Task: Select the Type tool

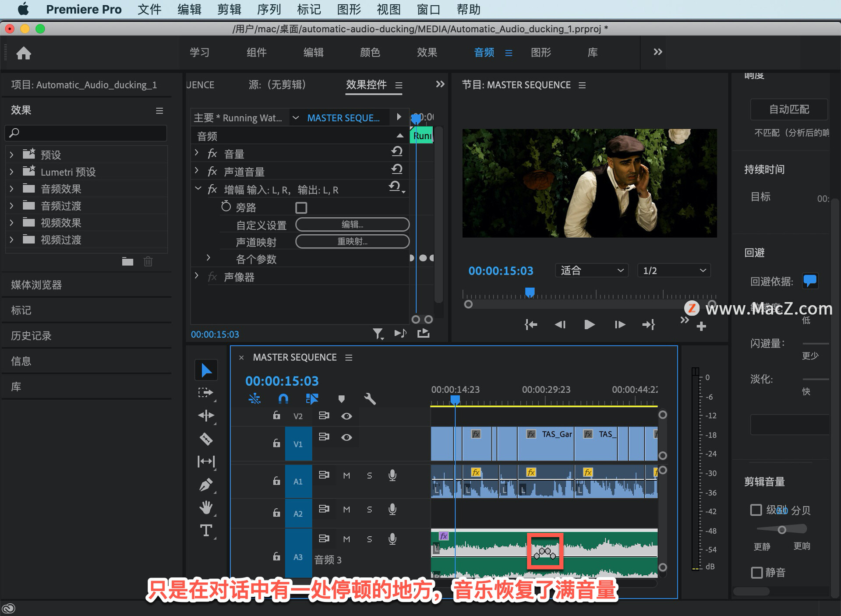Action: 206,531
